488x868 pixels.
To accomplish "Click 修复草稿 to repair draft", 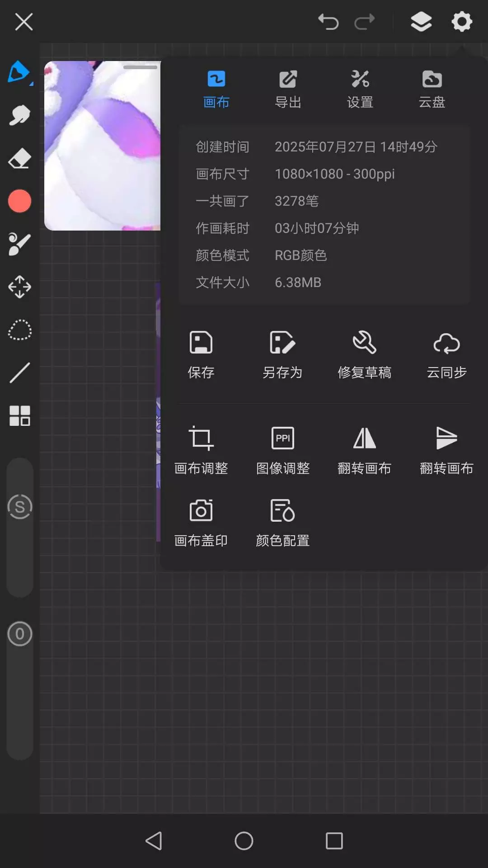I will pyautogui.click(x=364, y=355).
